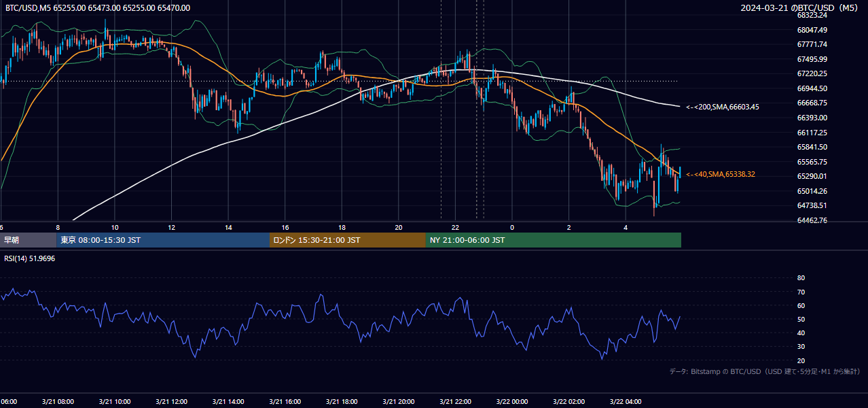Pick the 66944.50 price axis label
This screenshot has height=408, width=868.
tap(812, 88)
